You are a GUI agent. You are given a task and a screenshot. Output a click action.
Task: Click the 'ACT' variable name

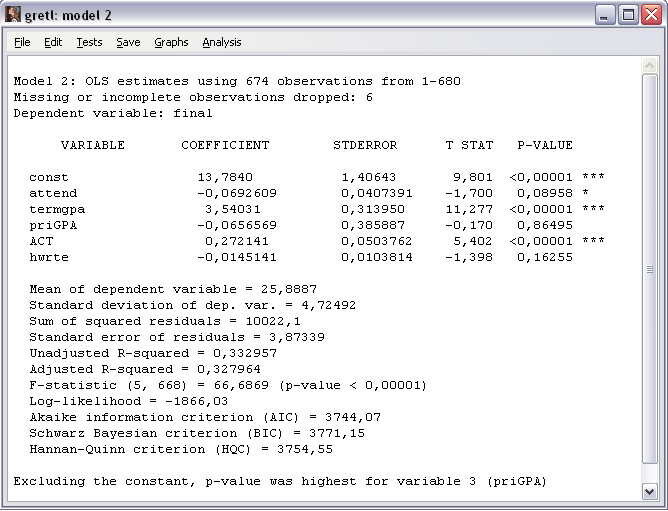coord(41,241)
